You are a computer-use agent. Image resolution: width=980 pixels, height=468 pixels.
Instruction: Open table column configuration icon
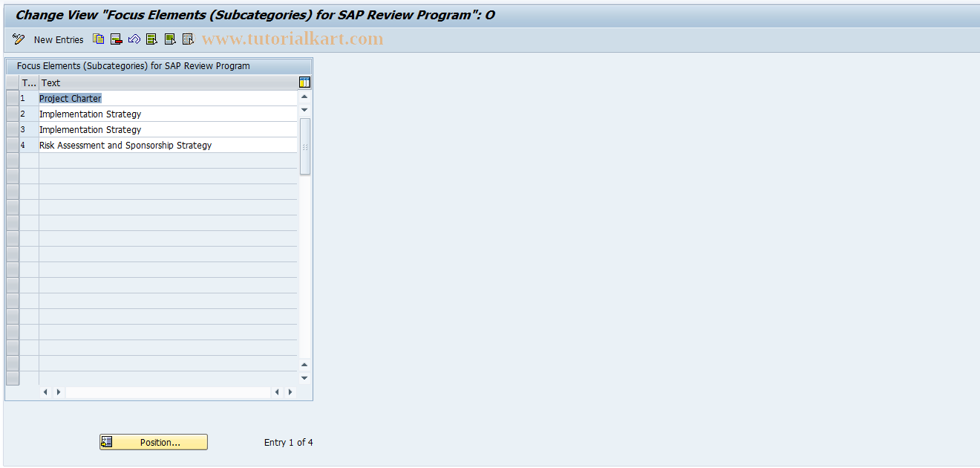click(x=304, y=82)
